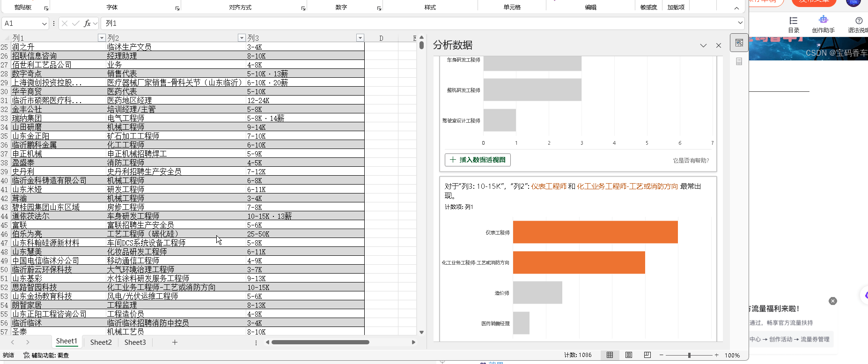Image resolution: width=868 pixels, height=364 pixels.
Task: Open the Name Box dropdown for A1
Action: click(44, 23)
